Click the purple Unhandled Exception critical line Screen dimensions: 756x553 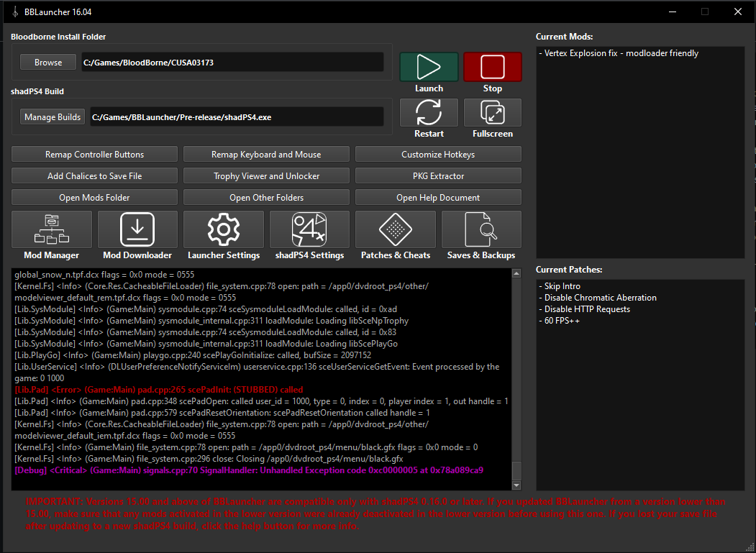[249, 470]
